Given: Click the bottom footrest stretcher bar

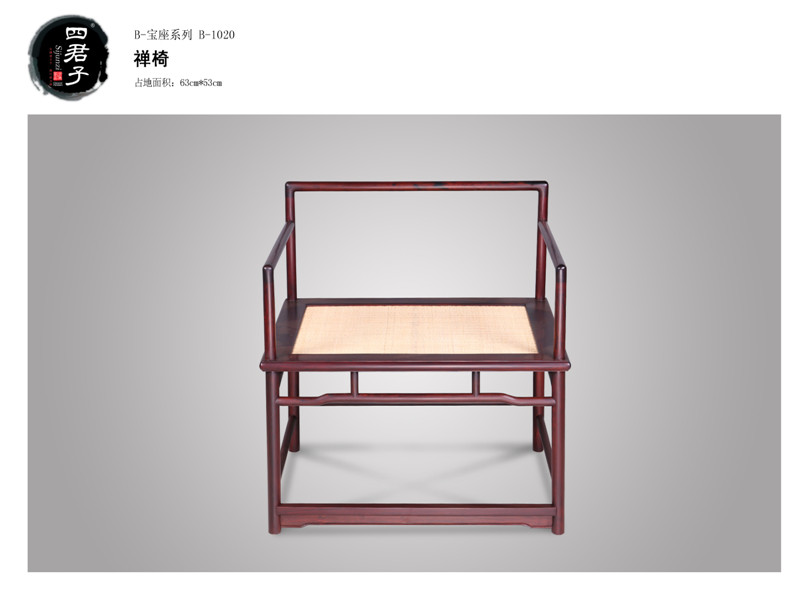Looking at the screenshot, I should pos(415,514).
